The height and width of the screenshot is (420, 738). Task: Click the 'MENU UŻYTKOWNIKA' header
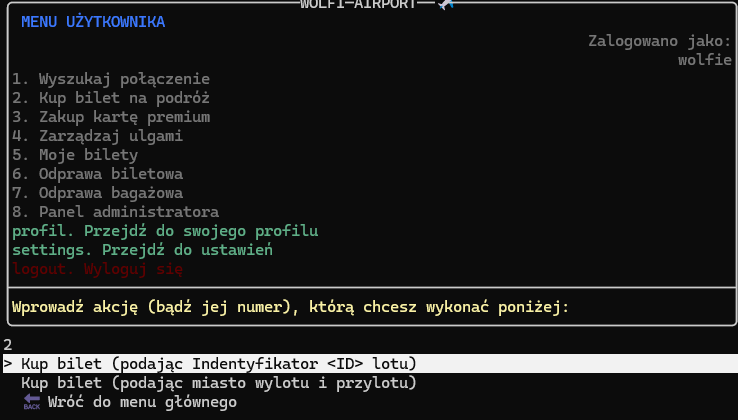[x=93, y=22]
